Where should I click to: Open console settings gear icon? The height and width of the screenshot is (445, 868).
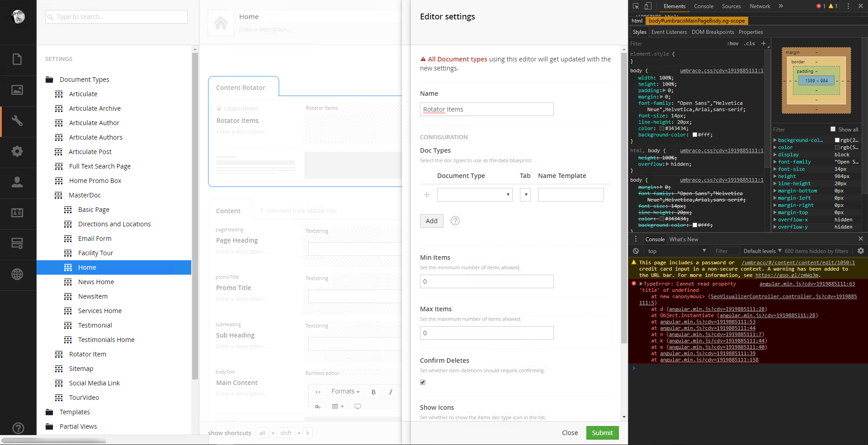[860, 251]
